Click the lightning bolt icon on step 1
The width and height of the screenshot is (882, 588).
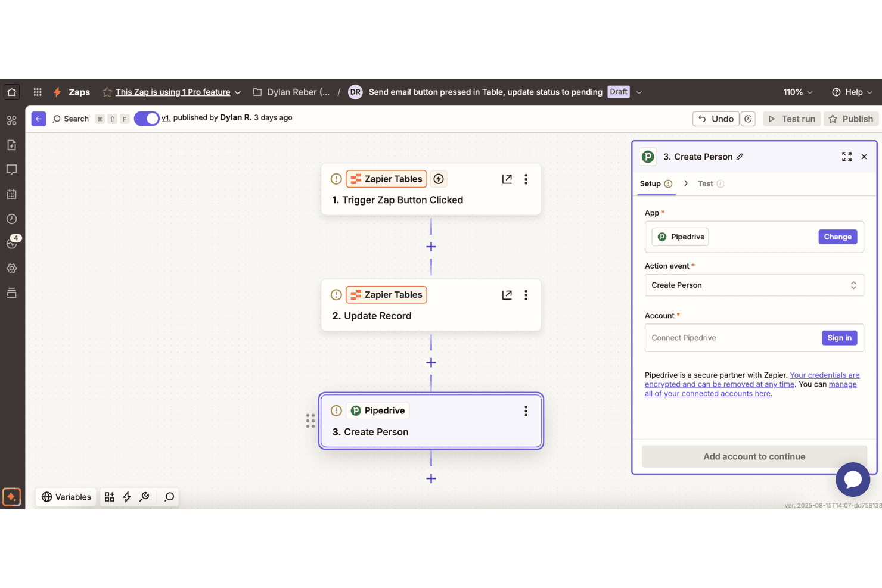pyautogui.click(x=439, y=179)
